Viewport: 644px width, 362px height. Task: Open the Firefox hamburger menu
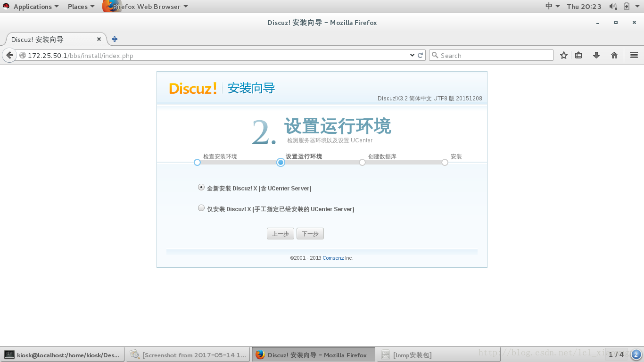pos(634,55)
